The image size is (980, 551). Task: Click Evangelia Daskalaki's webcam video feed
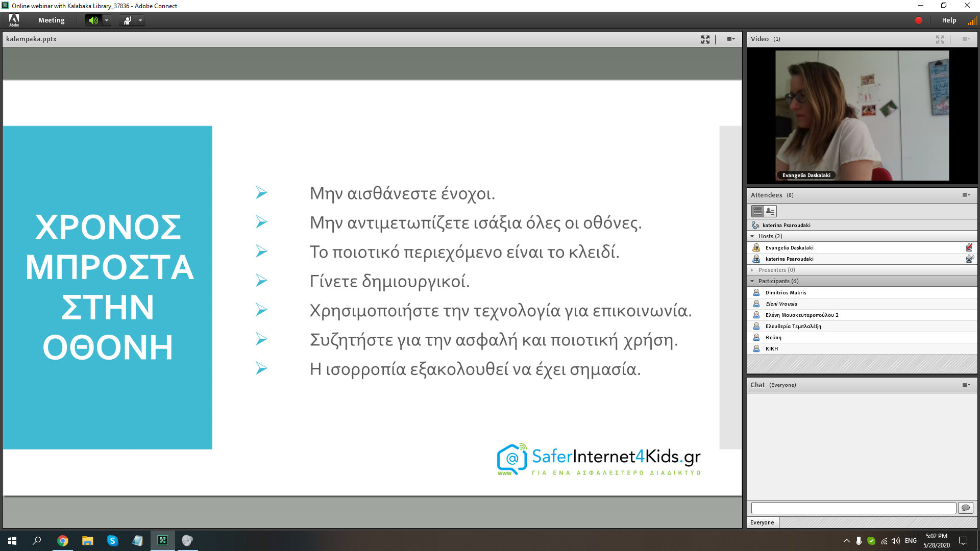[x=862, y=115]
